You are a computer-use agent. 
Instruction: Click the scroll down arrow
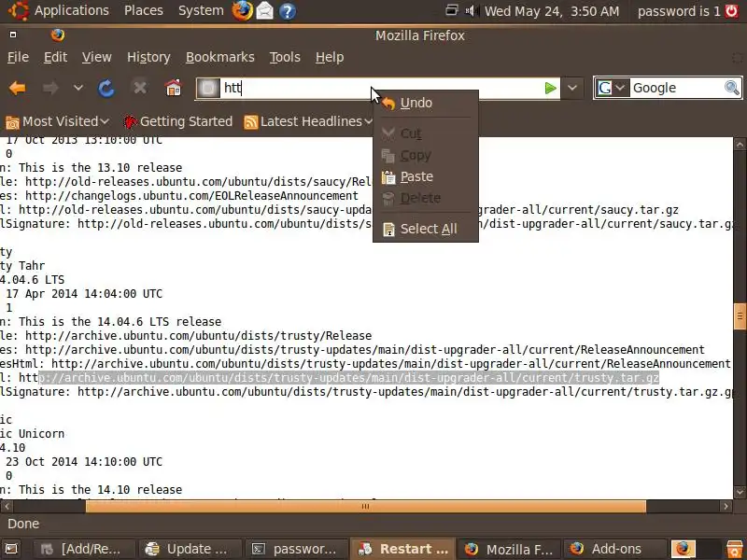tap(740, 492)
